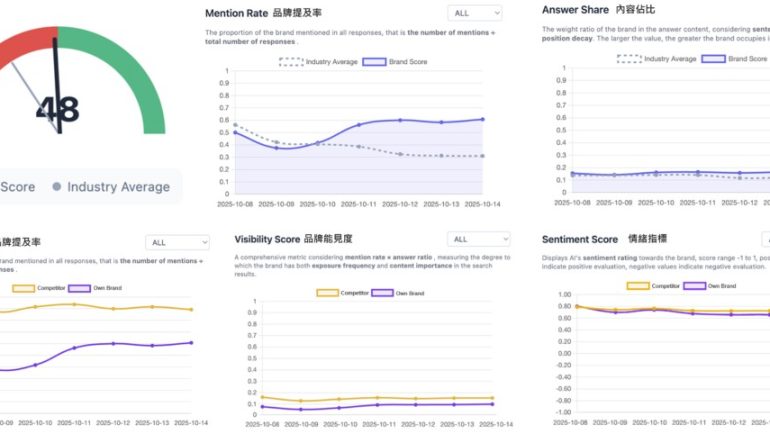The width and height of the screenshot is (770, 434).
Task: Toggle Brand Score legend in Mention Rate chart
Action: click(x=389, y=61)
